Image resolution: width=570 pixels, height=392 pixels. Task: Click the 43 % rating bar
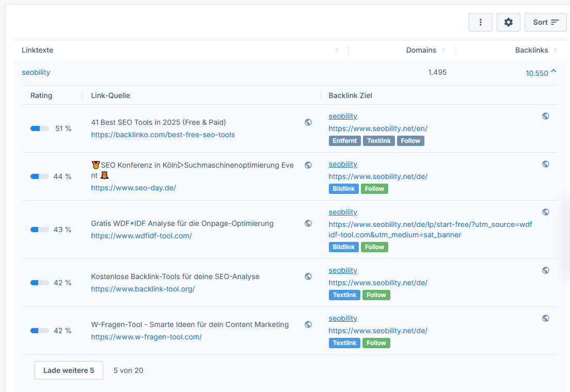(x=40, y=230)
